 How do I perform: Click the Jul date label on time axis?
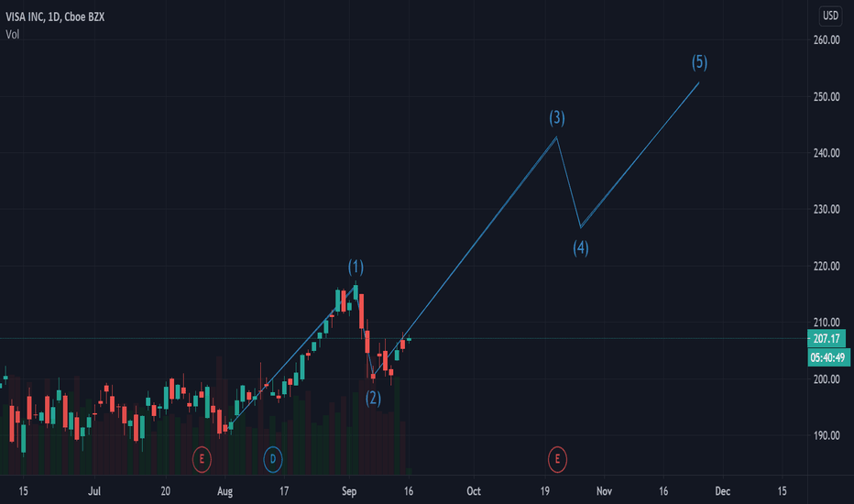coord(94,491)
